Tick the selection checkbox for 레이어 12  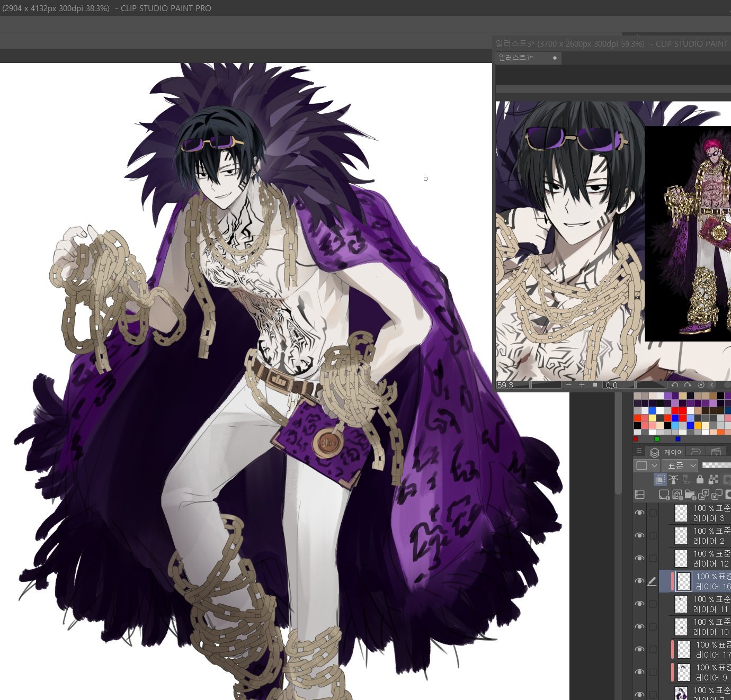point(653,558)
